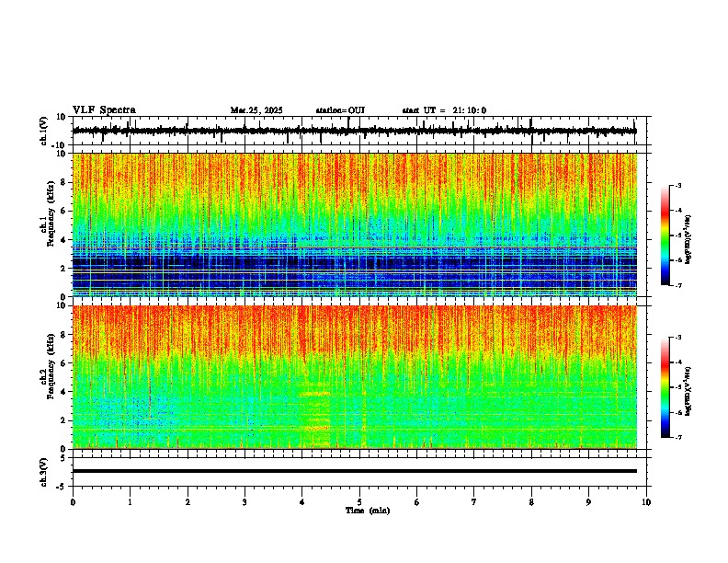This screenshot has height=563, width=728.
Task: Click the ch.2 frequency tick "4"
Action: tap(64, 392)
